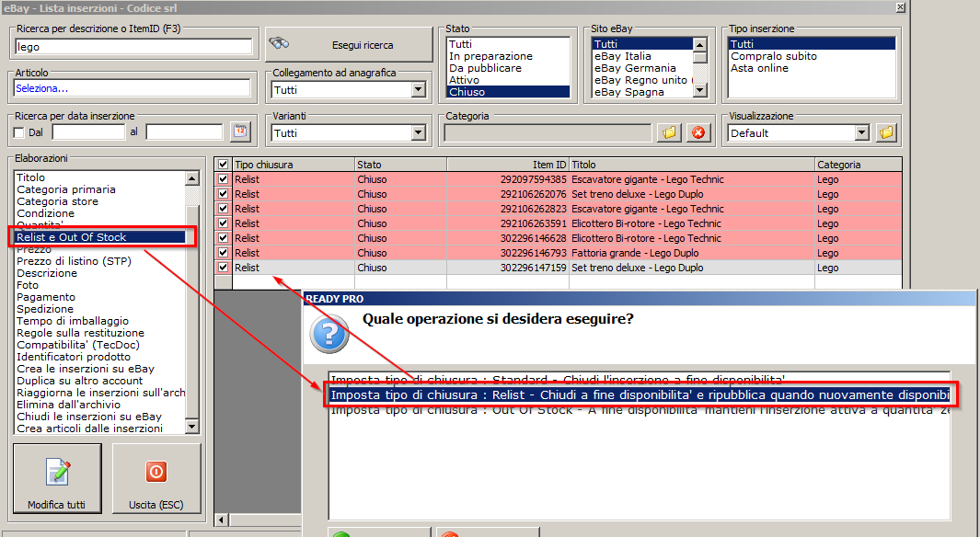The height and width of the screenshot is (537, 980).
Task: Select Duplica su altro account
Action: click(x=100, y=381)
